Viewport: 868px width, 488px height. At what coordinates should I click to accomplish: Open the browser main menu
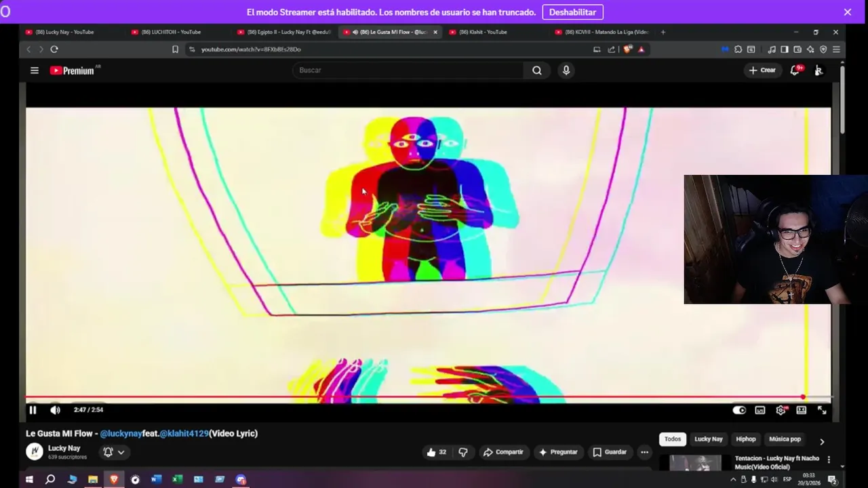[836, 49]
